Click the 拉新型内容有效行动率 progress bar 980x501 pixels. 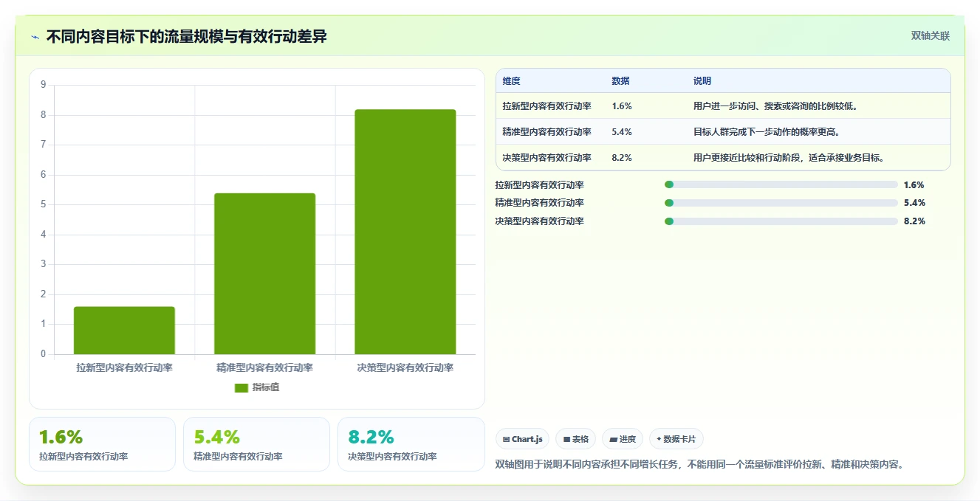tap(781, 184)
